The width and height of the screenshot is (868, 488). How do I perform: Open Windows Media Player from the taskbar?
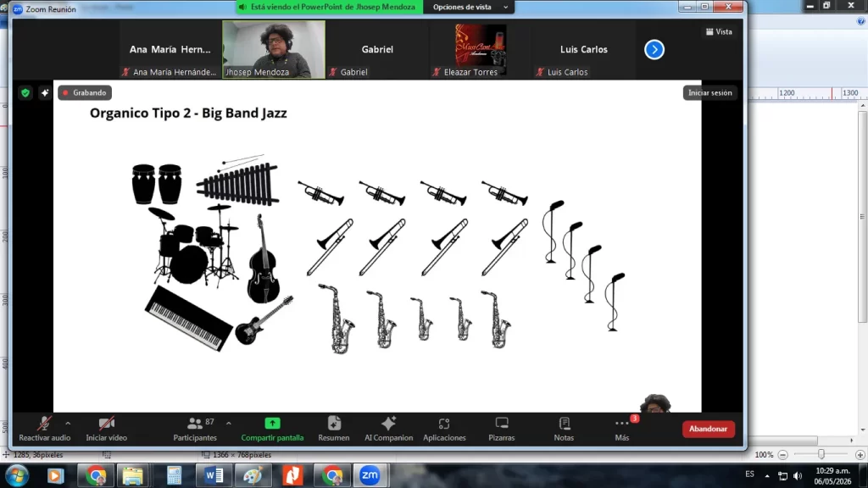pyautogui.click(x=55, y=475)
